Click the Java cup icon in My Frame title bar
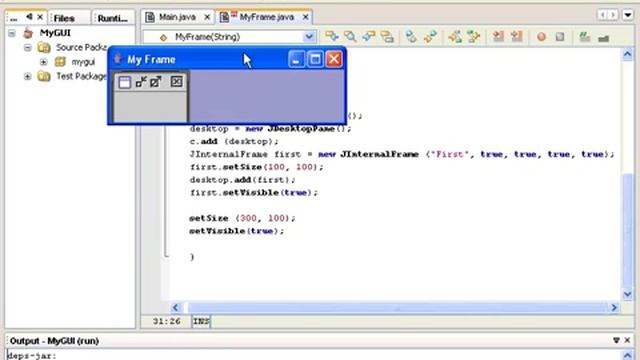 tap(118, 59)
